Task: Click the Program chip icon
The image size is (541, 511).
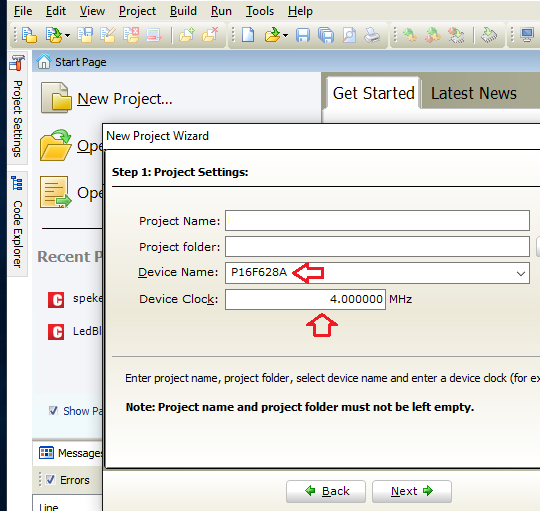Action: point(489,35)
